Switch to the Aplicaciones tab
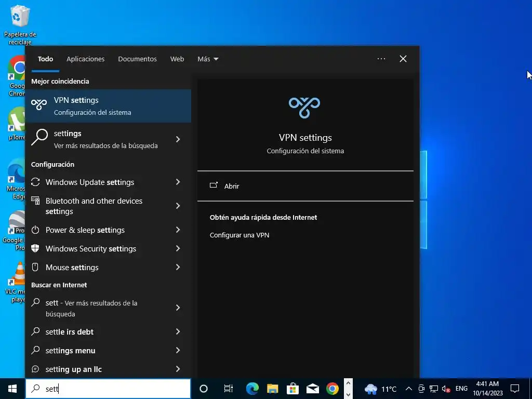Viewport: 532px width, 399px height. tap(86, 59)
